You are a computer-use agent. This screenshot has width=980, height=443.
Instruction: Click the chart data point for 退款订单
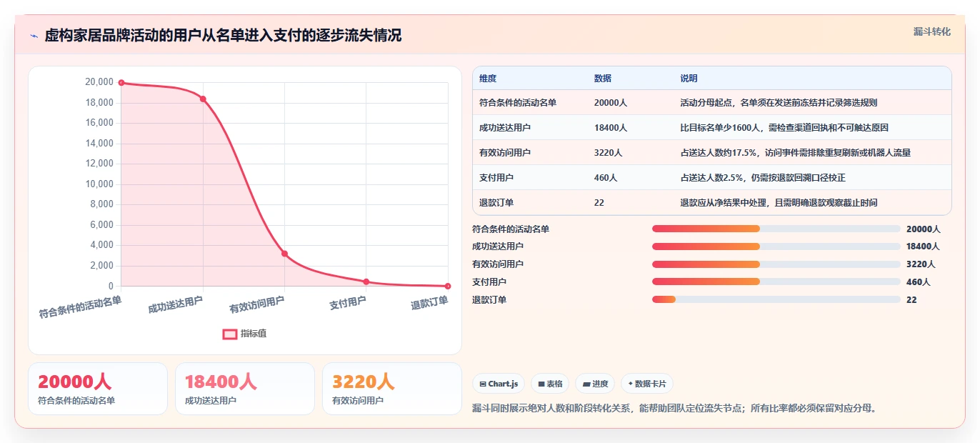coord(448,286)
